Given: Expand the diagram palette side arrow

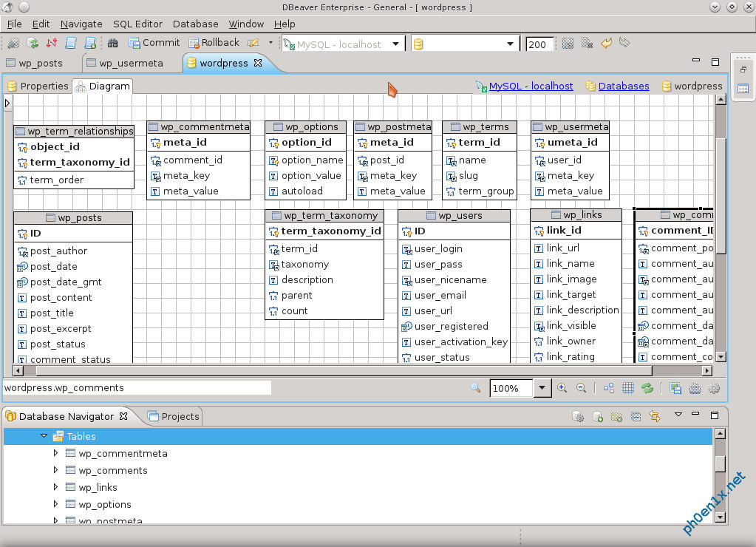Looking at the screenshot, I should pyautogui.click(x=7, y=103).
